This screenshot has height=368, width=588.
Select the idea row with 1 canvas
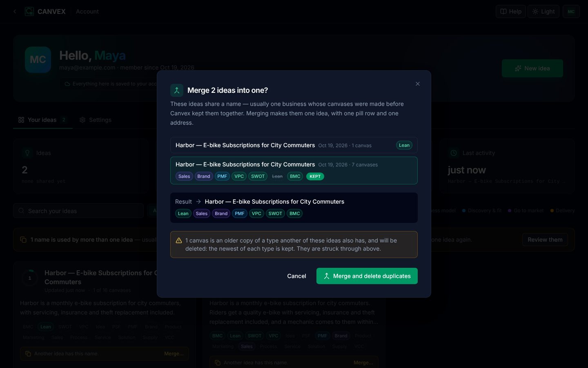tap(294, 145)
